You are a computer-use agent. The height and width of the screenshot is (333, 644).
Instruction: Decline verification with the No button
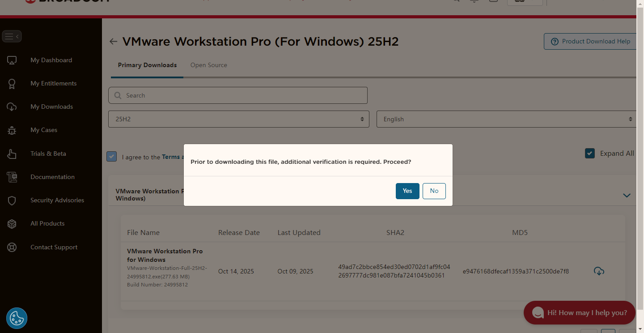coord(434,191)
